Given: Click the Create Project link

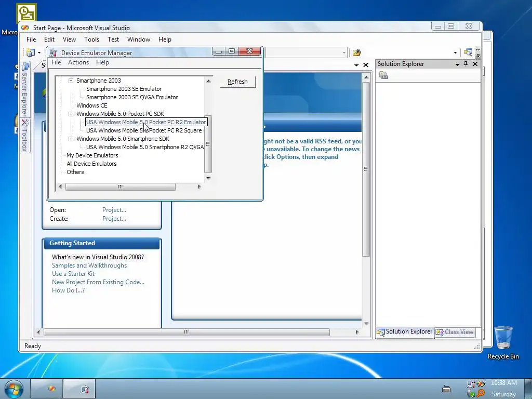Looking at the screenshot, I should 114,219.
